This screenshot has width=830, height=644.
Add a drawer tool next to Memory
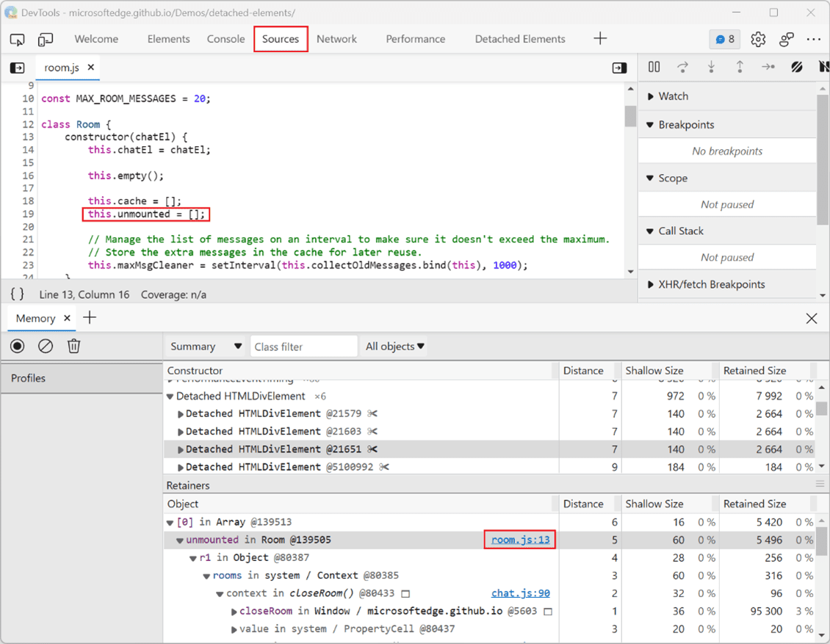[90, 317]
